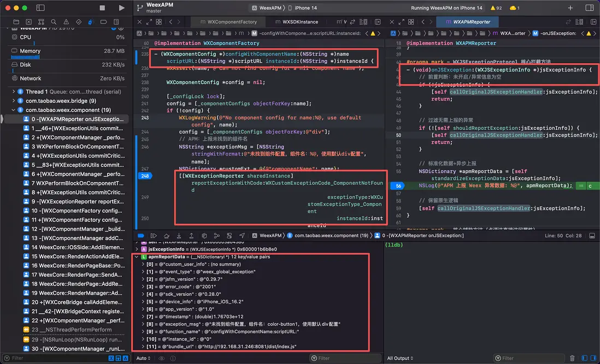
Task: Toggle the line 248 breakpoint marker
Action: (145, 176)
